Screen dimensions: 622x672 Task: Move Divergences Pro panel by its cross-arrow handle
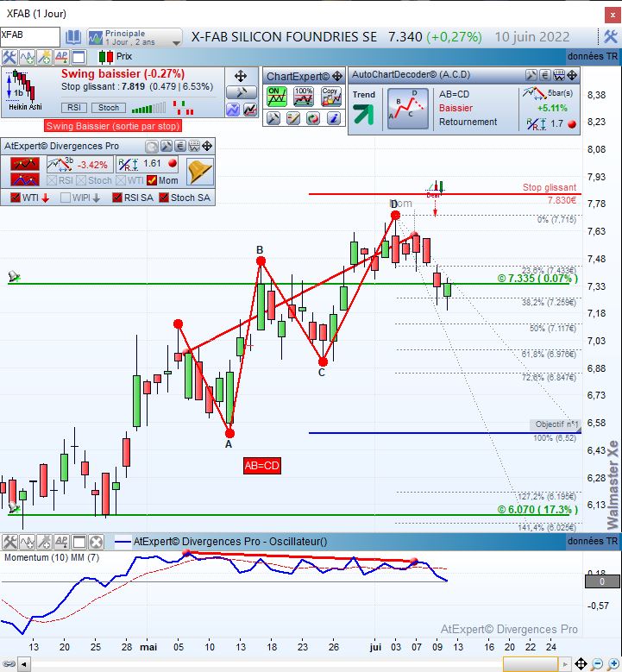click(207, 147)
